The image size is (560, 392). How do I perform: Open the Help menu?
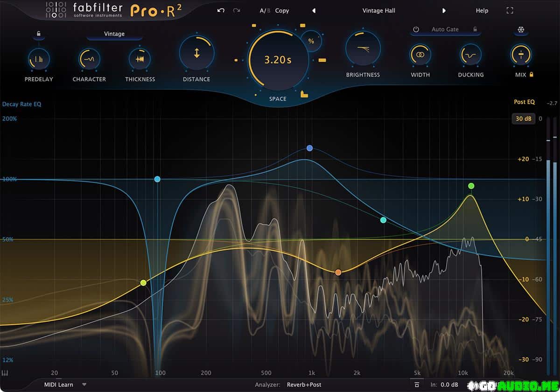(x=482, y=10)
